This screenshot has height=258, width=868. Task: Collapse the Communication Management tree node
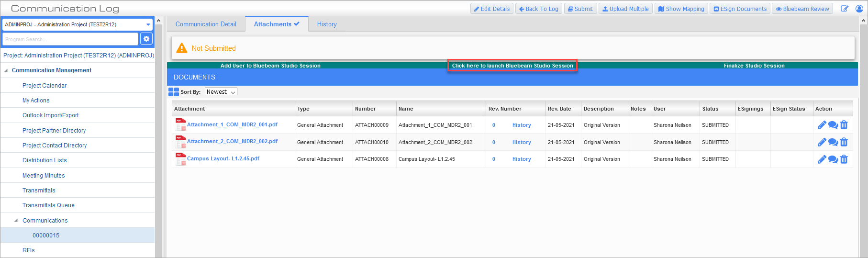[x=6, y=70]
